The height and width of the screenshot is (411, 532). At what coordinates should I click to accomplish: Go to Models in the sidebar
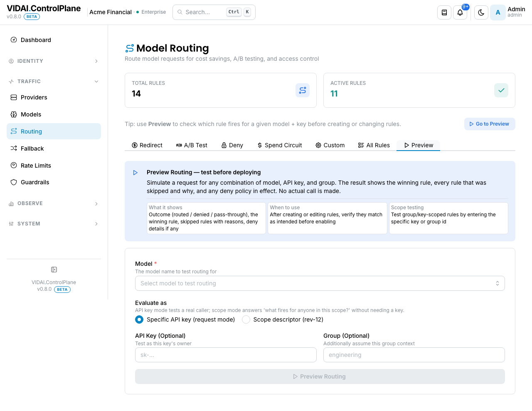point(54,114)
